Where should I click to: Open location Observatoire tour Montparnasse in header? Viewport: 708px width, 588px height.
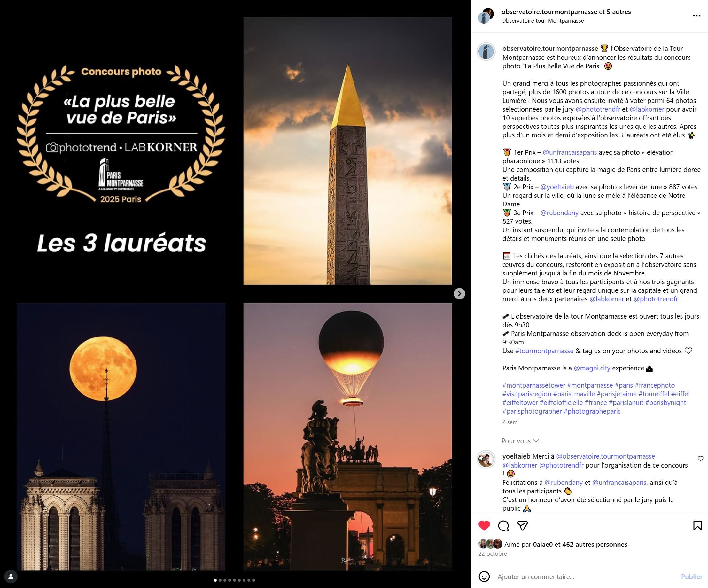pos(542,21)
